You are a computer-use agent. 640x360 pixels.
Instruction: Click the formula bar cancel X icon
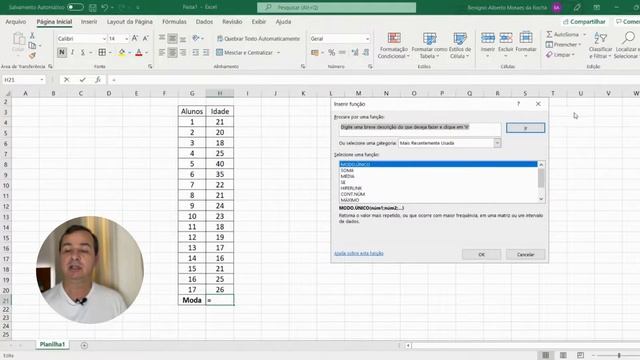tap(67, 80)
